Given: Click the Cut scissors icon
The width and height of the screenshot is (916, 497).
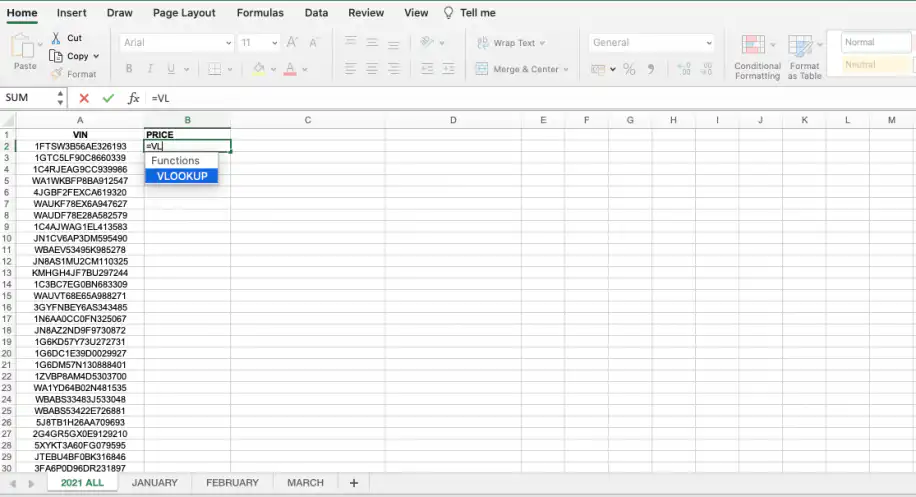Looking at the screenshot, I should 56,38.
